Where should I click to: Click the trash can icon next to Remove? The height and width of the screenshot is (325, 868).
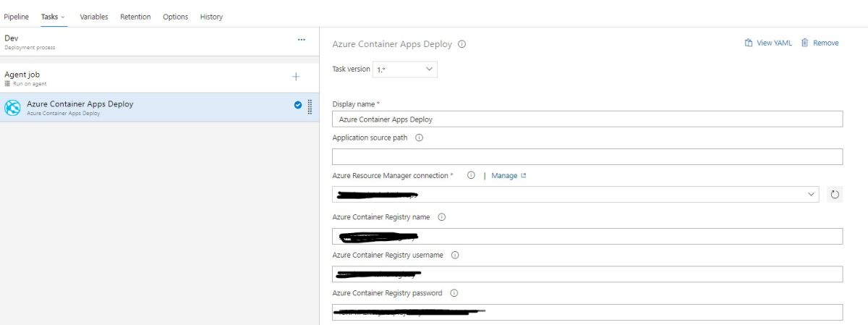(x=804, y=43)
